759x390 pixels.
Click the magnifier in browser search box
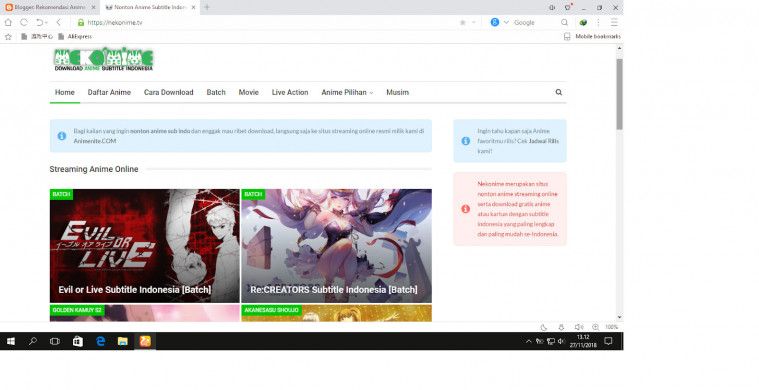point(564,22)
